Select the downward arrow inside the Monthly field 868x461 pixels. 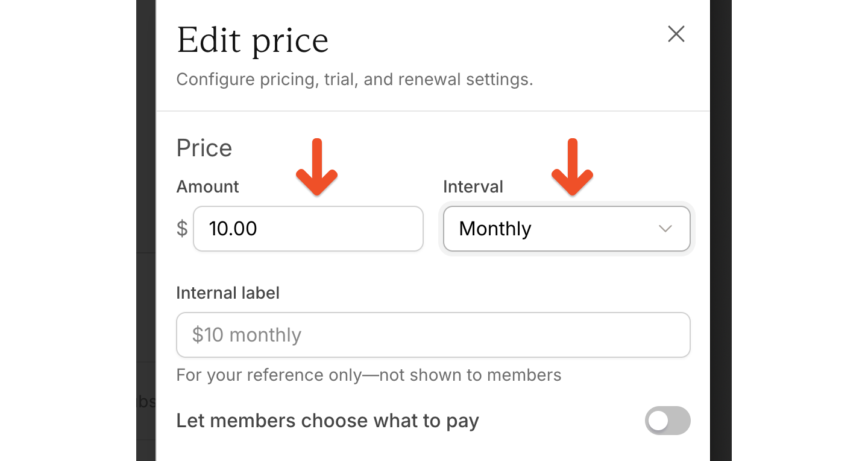665,229
